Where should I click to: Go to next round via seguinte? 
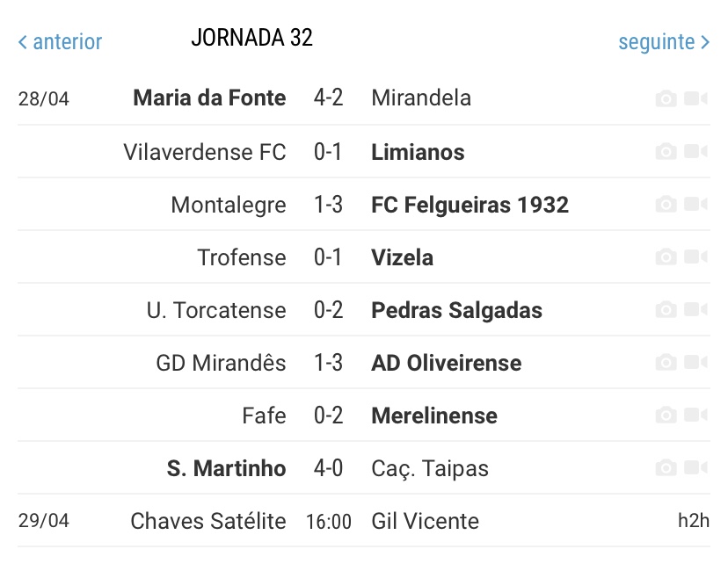664,42
